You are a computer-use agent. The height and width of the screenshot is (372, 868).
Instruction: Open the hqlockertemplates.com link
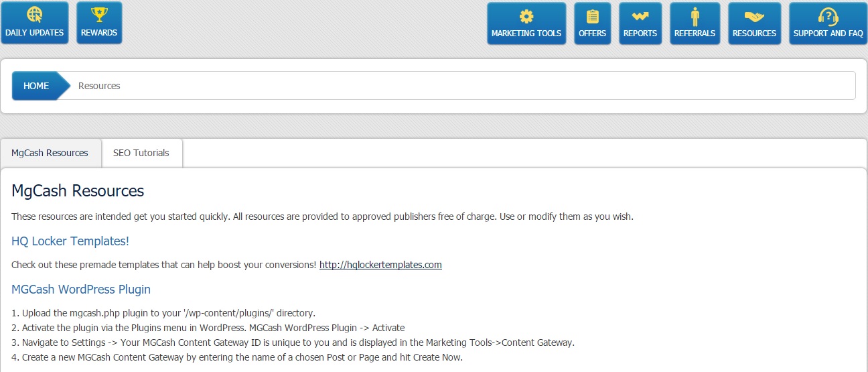tap(380, 265)
